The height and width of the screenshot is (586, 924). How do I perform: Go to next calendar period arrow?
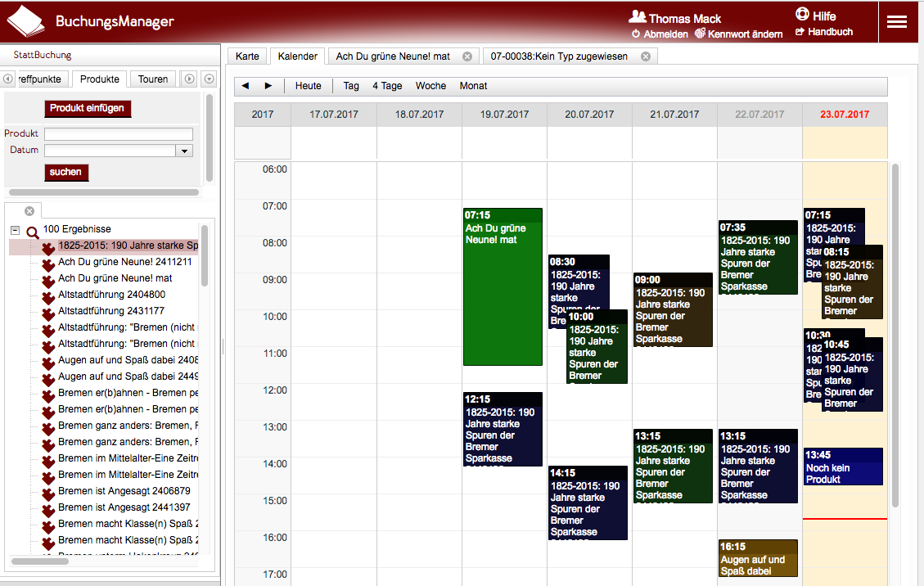pos(268,86)
